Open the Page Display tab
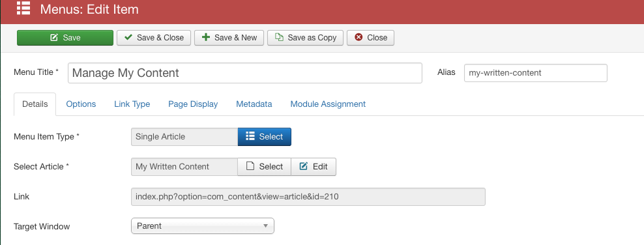644x245 pixels. pos(193,104)
